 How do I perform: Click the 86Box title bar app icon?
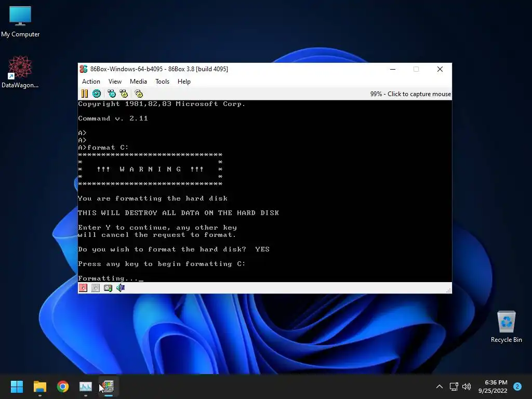click(84, 69)
